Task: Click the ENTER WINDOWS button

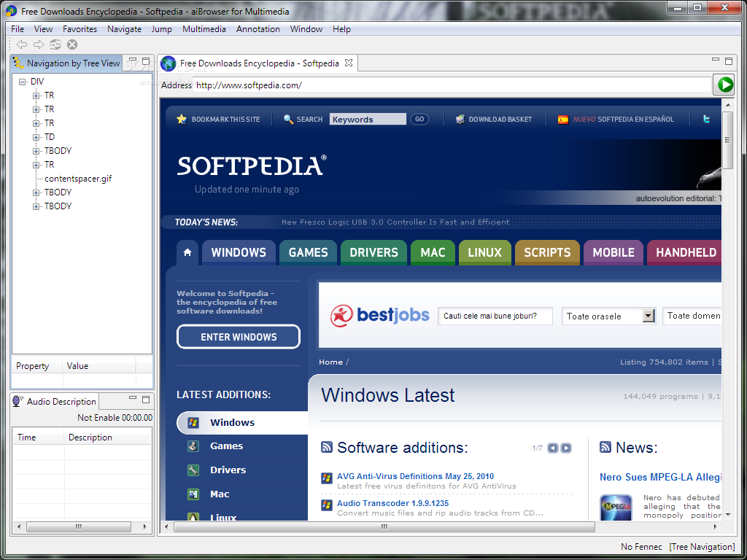Action: click(239, 337)
